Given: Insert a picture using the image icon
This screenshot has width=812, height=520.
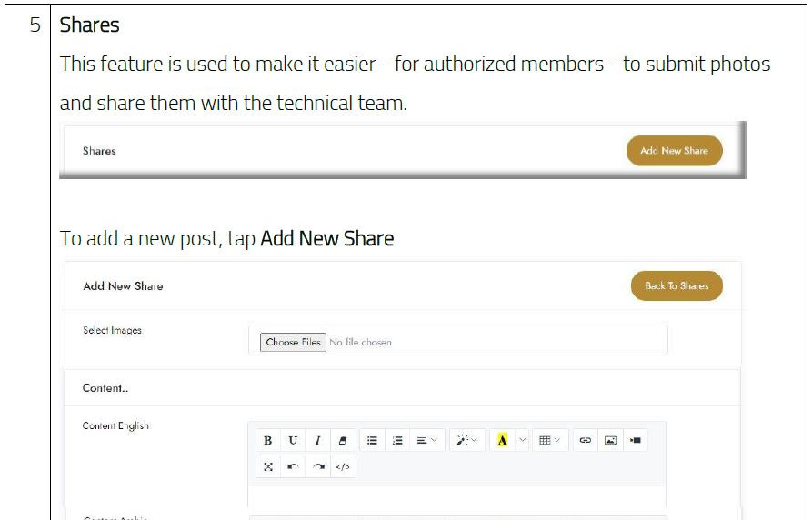Looking at the screenshot, I should [x=610, y=440].
